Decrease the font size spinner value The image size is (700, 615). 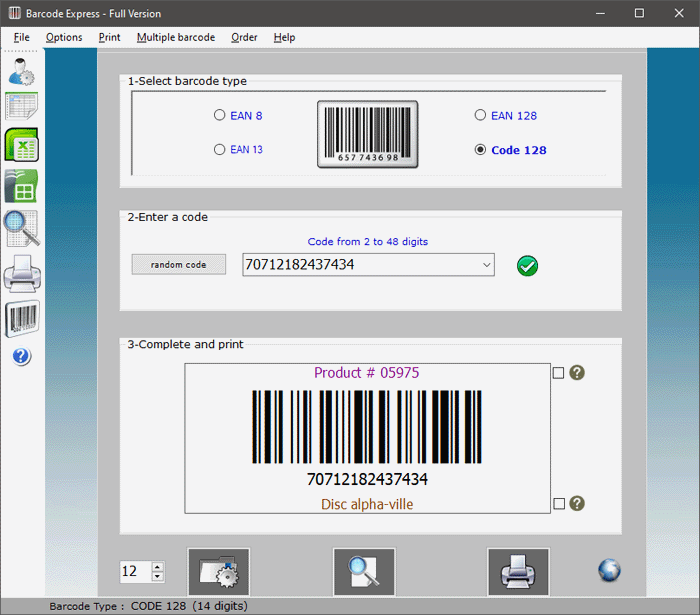(157, 577)
